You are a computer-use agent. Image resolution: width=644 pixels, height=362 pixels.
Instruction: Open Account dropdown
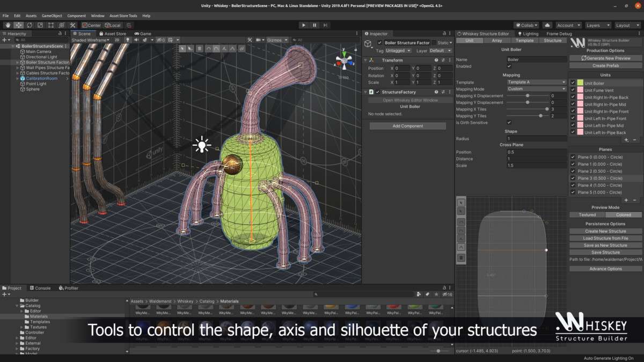pyautogui.click(x=568, y=25)
